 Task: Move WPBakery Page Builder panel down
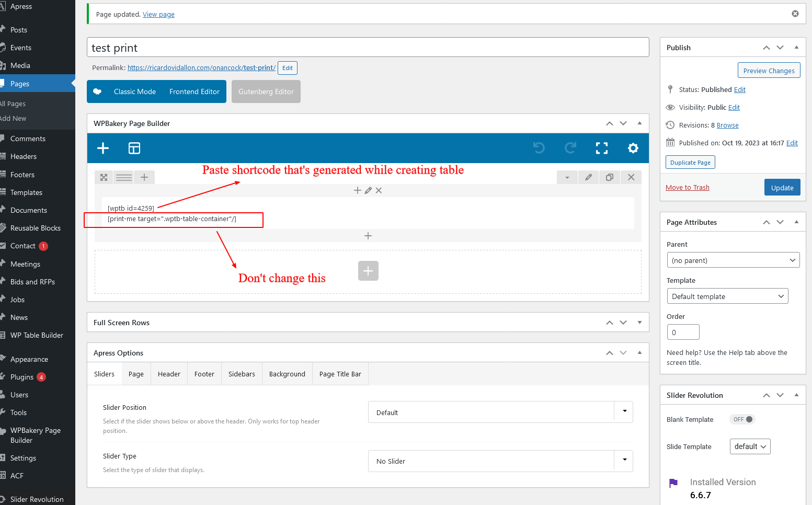(623, 123)
